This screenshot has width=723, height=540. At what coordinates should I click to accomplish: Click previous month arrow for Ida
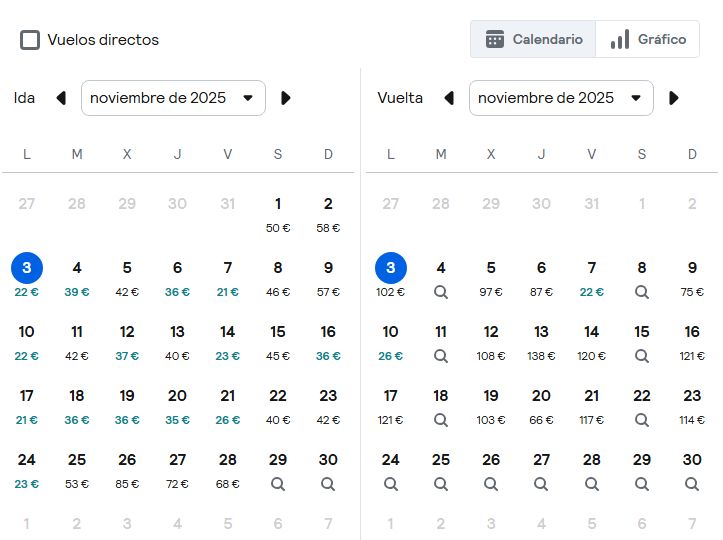coord(61,98)
